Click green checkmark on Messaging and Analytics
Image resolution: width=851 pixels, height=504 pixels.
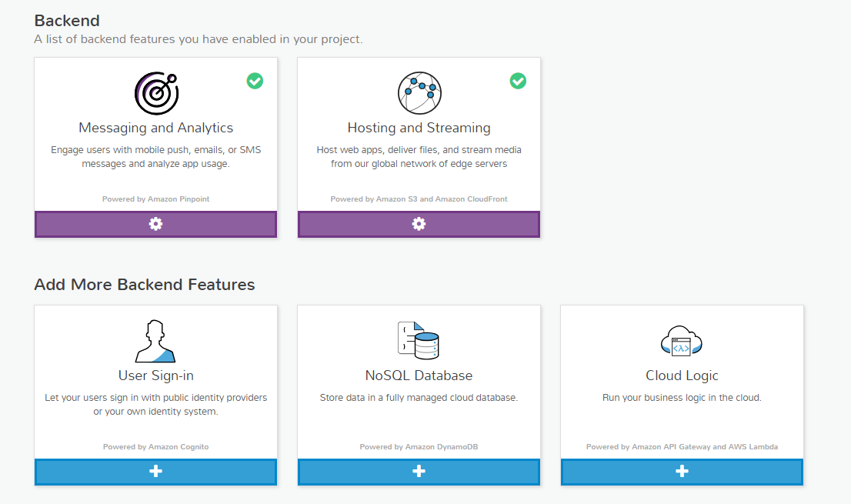[255, 81]
